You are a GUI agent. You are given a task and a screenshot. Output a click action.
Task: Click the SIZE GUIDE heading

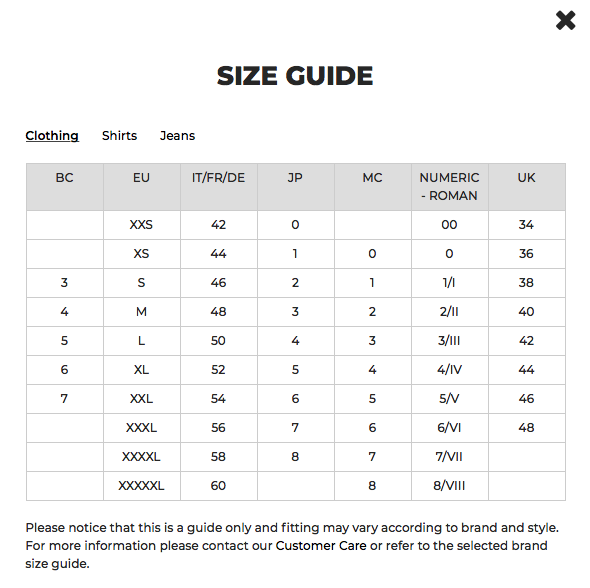point(295,76)
